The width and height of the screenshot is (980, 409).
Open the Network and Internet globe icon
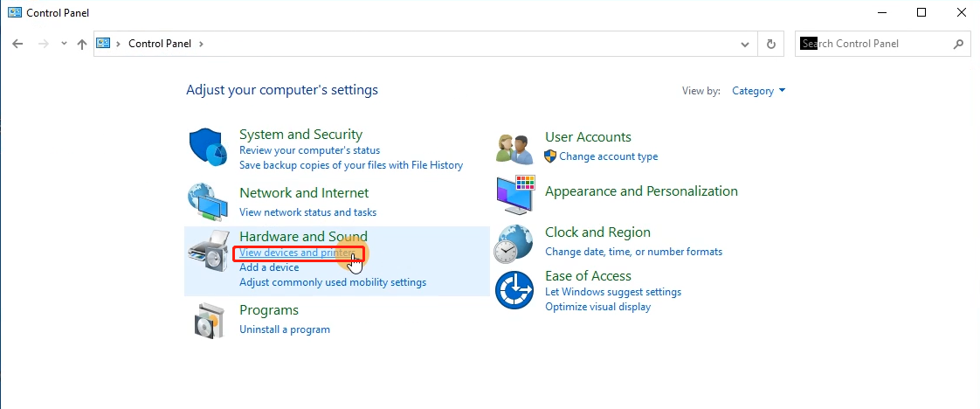click(x=208, y=203)
